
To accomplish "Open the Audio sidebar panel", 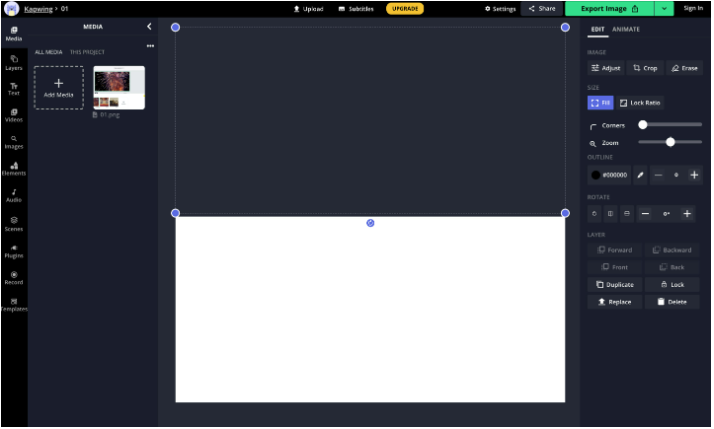I will pyautogui.click(x=14, y=196).
